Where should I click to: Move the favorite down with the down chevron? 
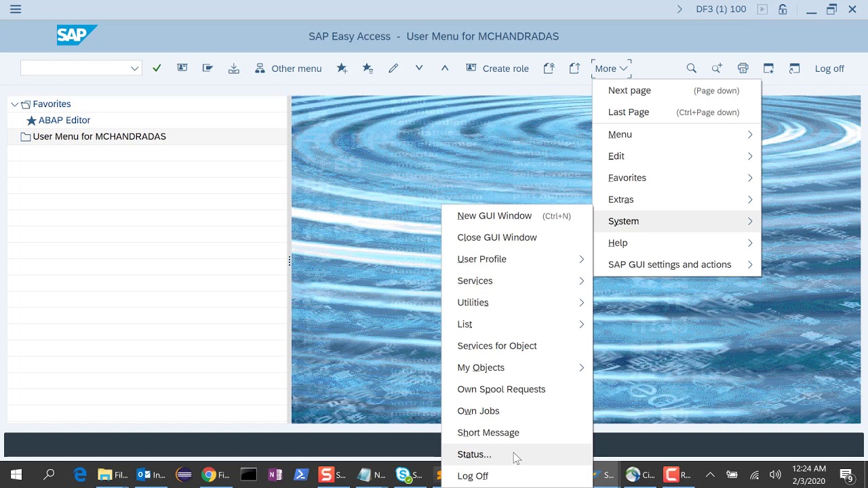419,68
